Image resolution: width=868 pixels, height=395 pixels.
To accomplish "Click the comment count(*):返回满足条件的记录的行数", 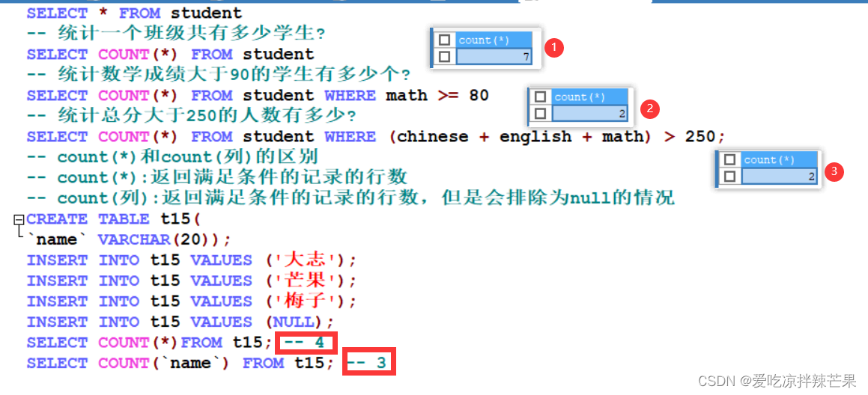I will coord(217,177).
